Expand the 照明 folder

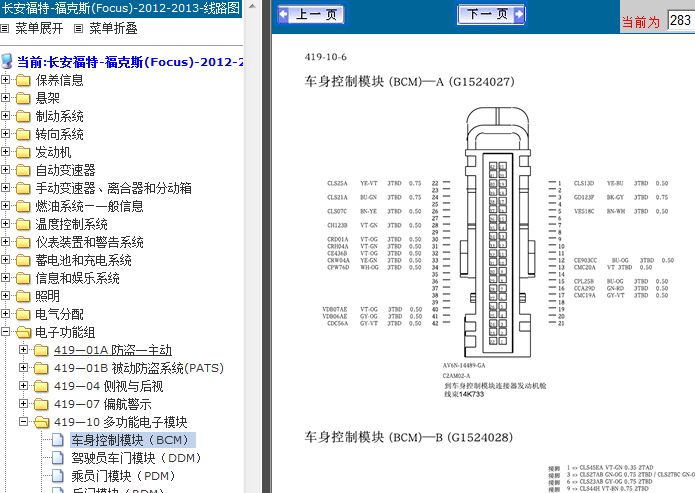coord(5,295)
